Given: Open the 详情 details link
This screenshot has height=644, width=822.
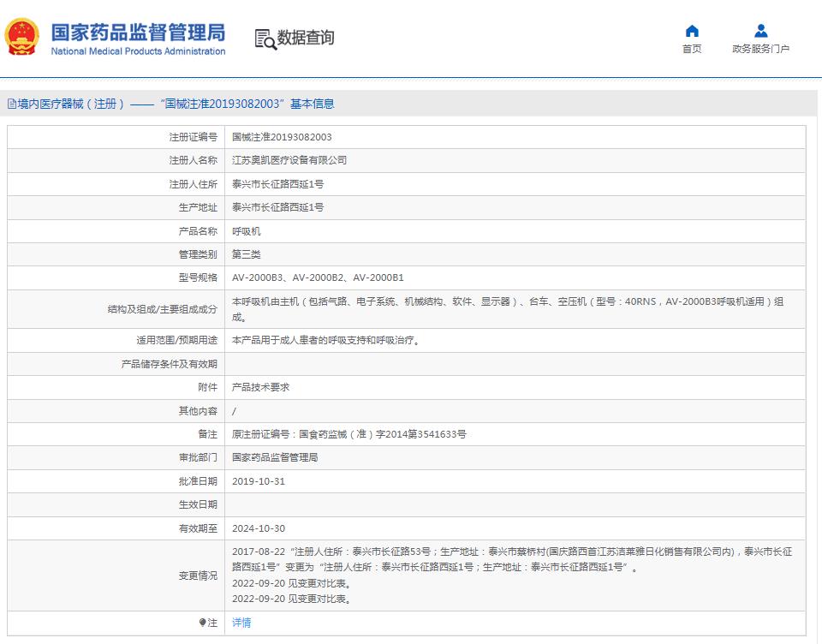Looking at the screenshot, I should [241, 623].
